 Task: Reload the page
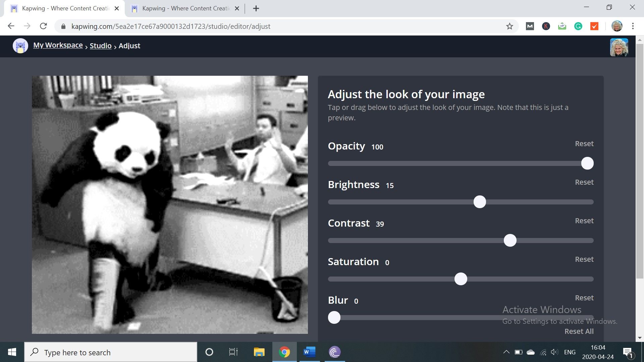pos(43,26)
